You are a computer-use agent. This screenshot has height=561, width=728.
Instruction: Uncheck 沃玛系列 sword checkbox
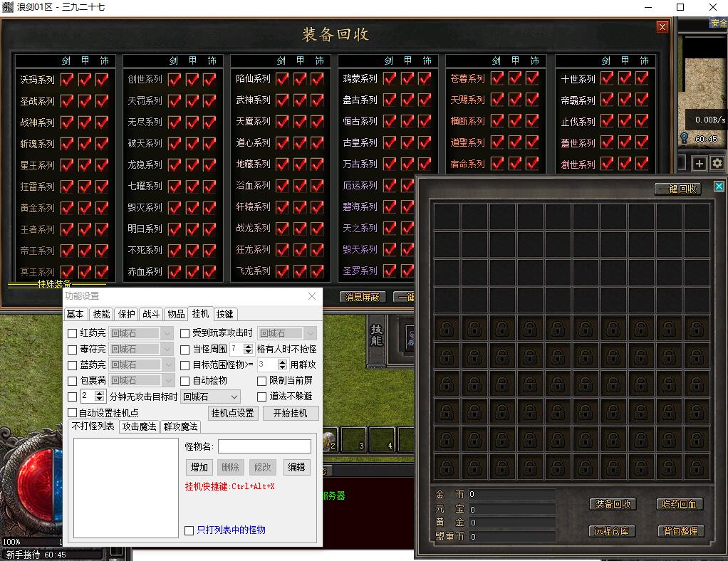pos(67,80)
